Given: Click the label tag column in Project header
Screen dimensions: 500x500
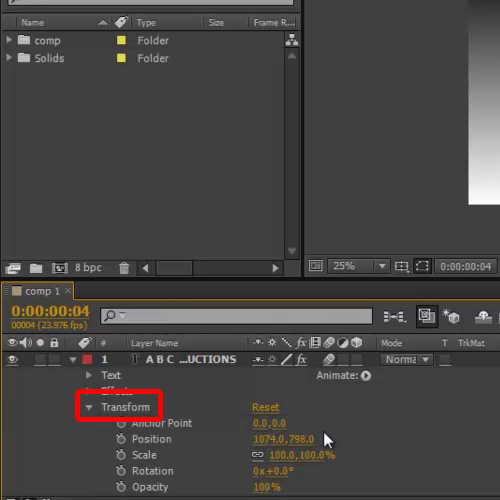Looking at the screenshot, I should pos(121,22).
